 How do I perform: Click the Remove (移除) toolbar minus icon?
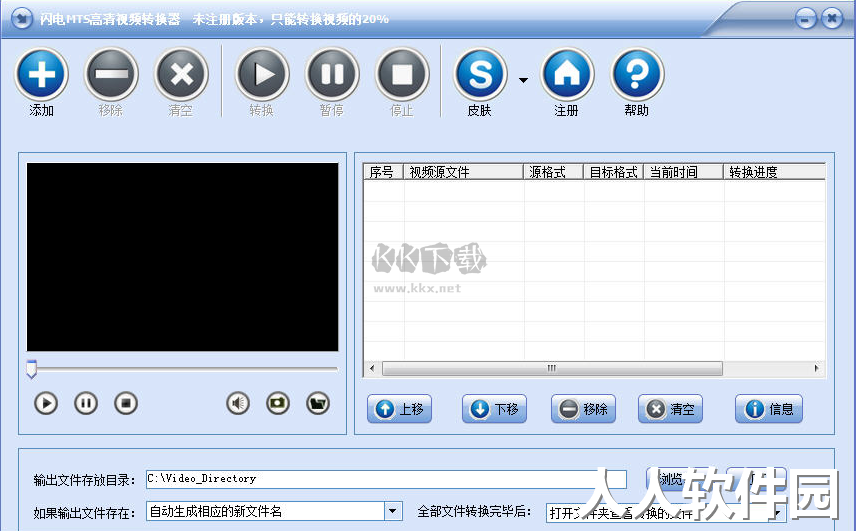tap(111, 74)
